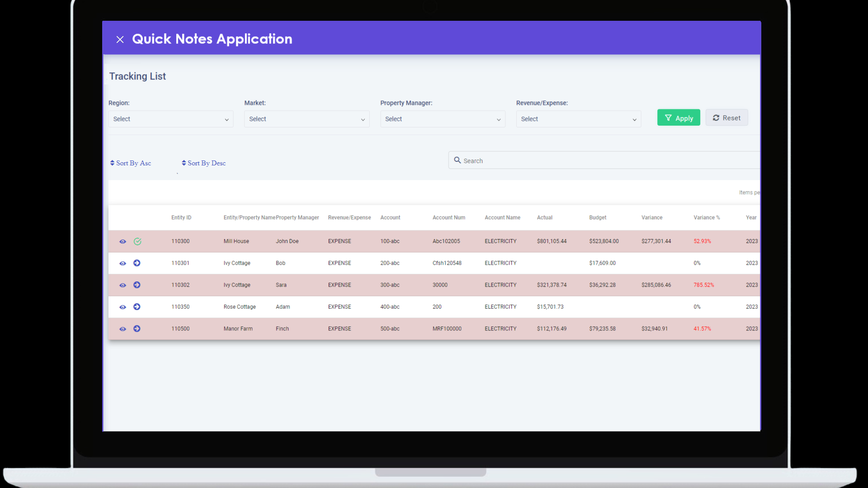Click budget value $17,609.00

click(x=602, y=263)
